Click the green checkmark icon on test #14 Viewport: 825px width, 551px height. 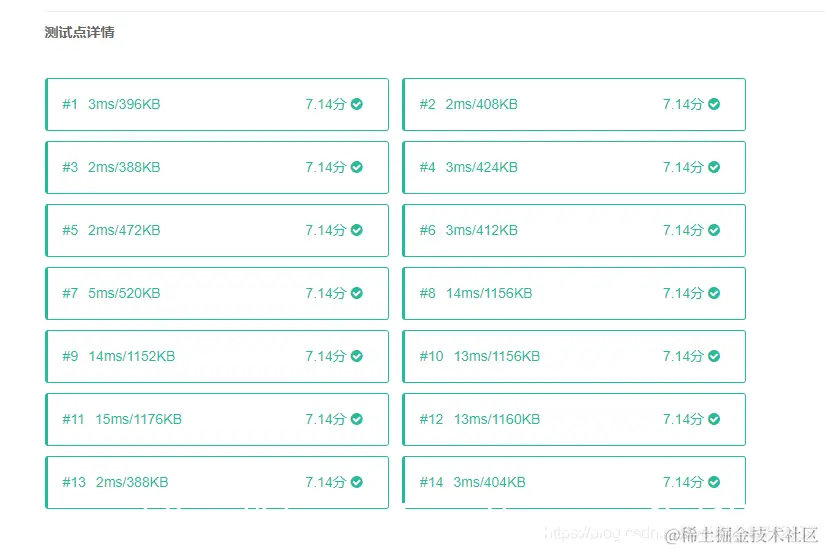[x=714, y=482]
